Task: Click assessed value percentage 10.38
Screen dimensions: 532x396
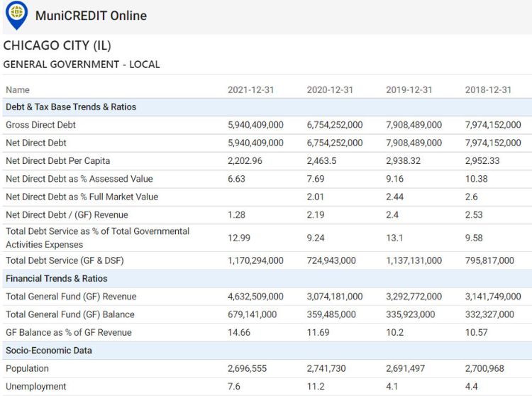Action: tap(477, 179)
